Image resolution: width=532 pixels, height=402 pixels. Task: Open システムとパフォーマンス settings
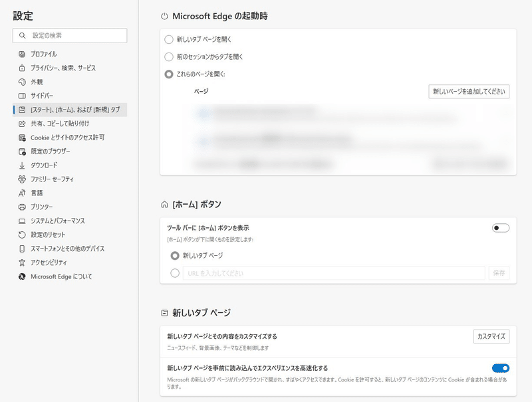[x=70, y=221]
